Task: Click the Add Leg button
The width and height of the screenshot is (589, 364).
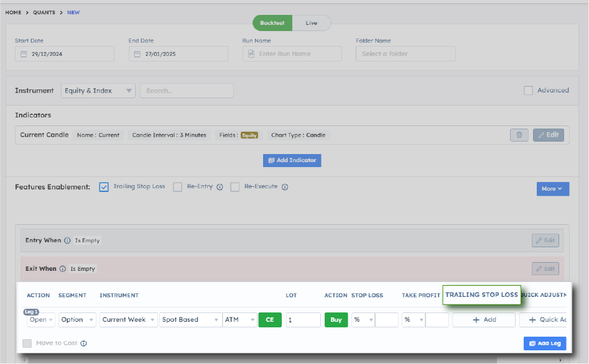Action: tap(544, 344)
